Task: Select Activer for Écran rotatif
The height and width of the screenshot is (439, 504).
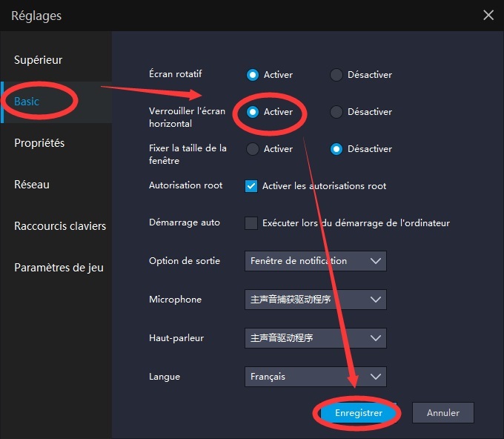Action: click(x=253, y=75)
